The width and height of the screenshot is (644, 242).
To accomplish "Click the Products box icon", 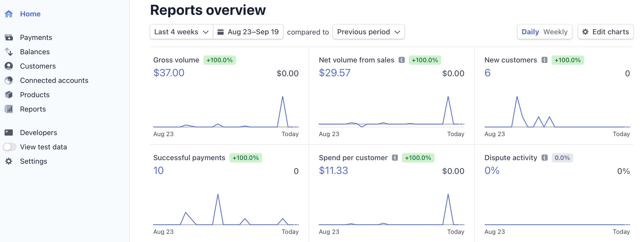I will [9, 95].
